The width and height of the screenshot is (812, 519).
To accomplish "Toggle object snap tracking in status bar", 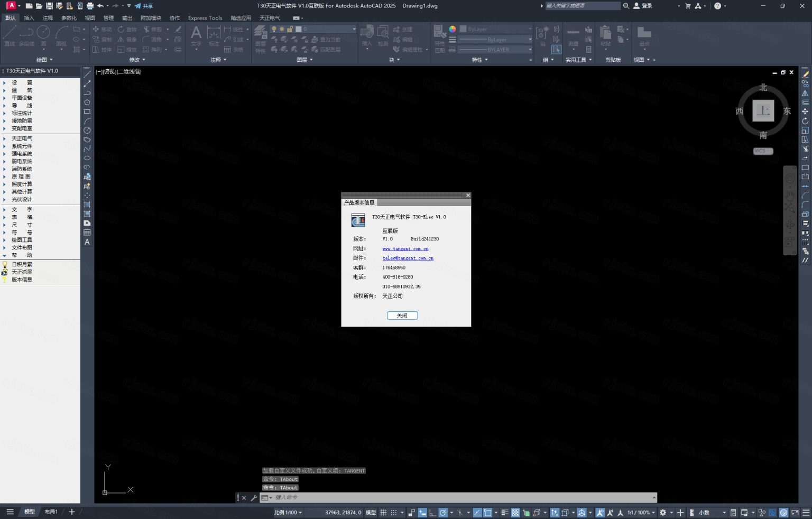I will click(x=477, y=513).
